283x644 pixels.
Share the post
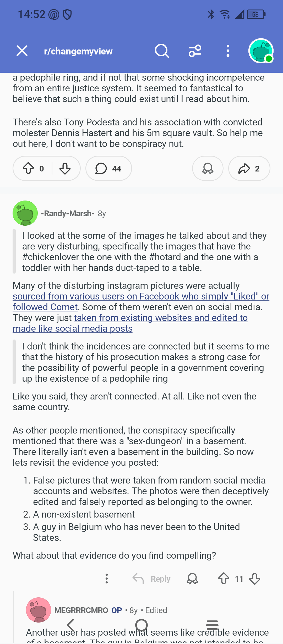pos(249,169)
